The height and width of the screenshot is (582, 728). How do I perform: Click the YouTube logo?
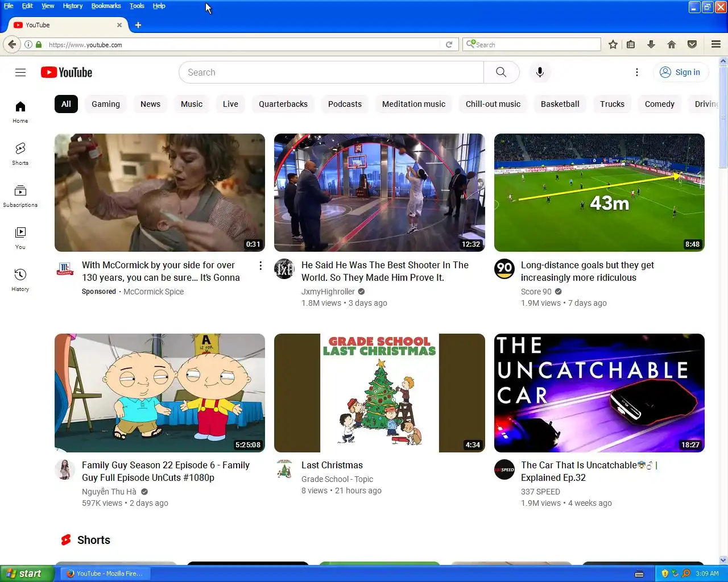(x=67, y=72)
